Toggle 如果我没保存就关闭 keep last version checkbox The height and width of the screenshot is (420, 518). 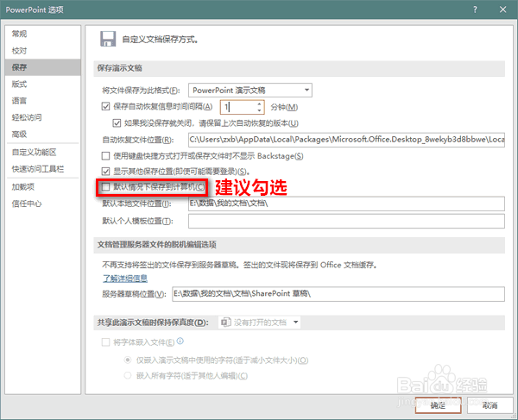tap(117, 123)
